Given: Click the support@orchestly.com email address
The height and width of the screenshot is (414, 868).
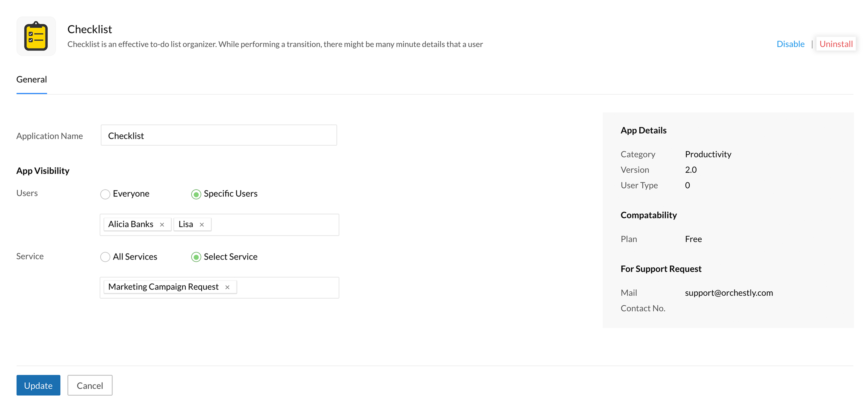Looking at the screenshot, I should pos(728,293).
